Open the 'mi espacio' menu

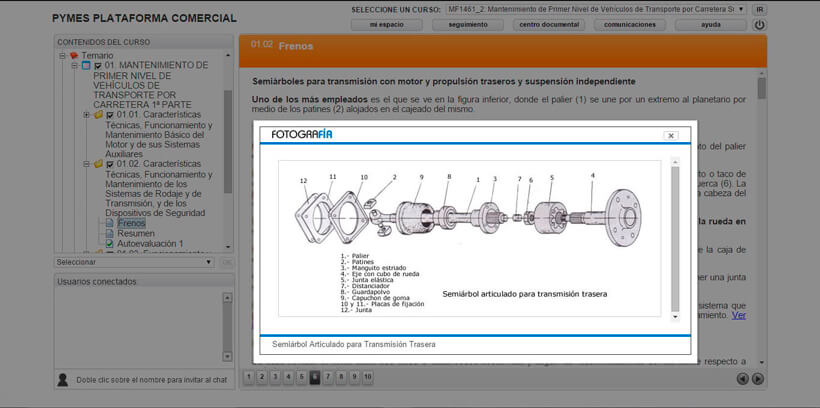386,25
